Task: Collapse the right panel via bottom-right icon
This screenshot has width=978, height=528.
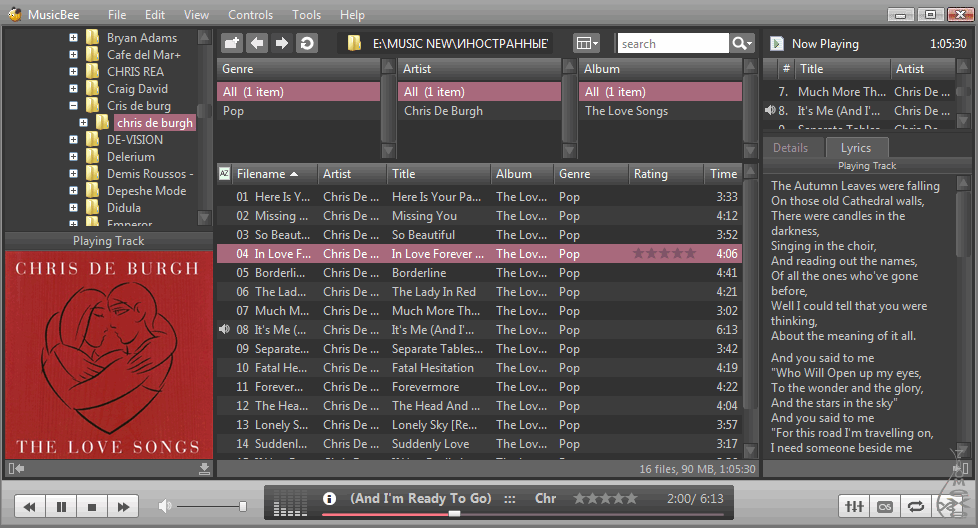Action: (961, 468)
